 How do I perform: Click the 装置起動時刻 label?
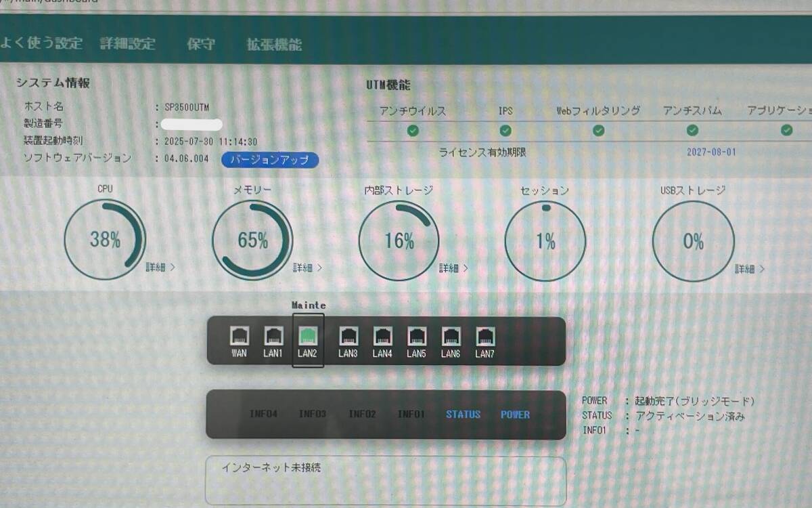53,142
